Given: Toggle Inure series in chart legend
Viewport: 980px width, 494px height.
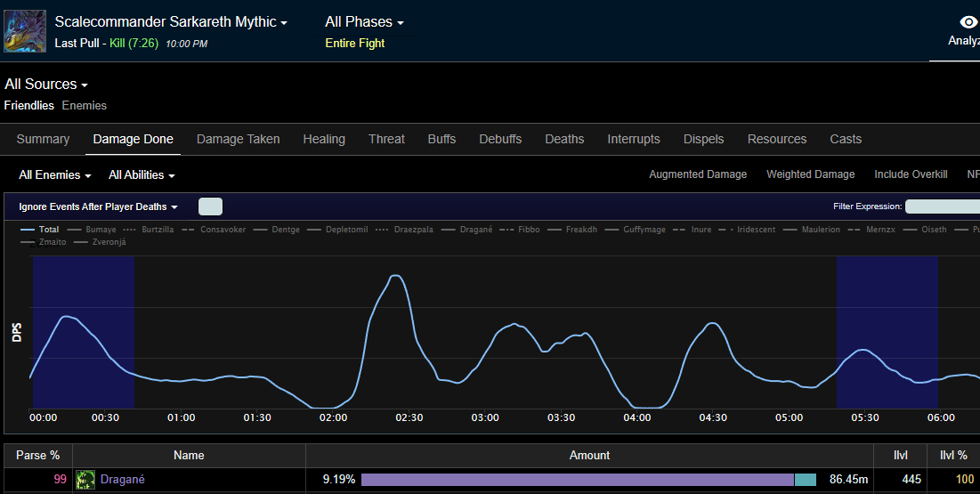Looking at the screenshot, I should pos(692,230).
